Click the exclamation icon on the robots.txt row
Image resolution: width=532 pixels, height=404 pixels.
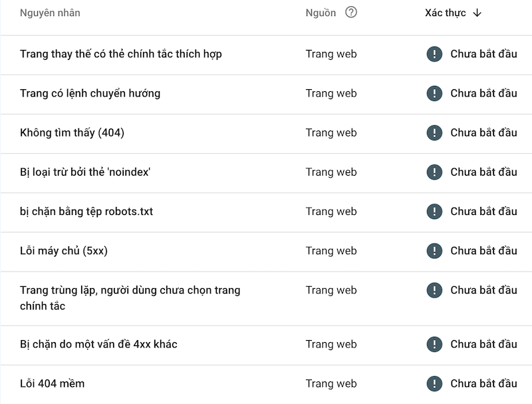[x=434, y=212]
